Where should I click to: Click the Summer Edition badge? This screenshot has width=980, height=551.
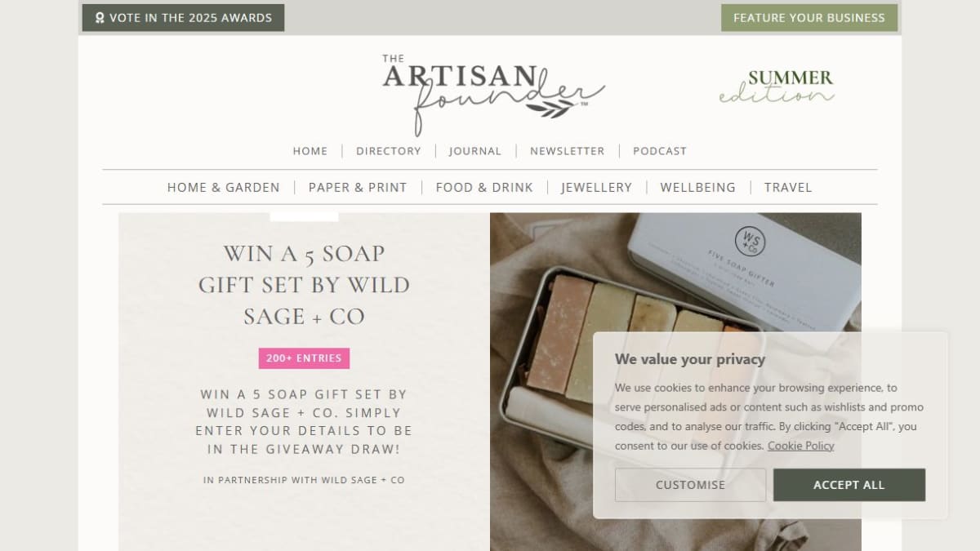coord(777,87)
